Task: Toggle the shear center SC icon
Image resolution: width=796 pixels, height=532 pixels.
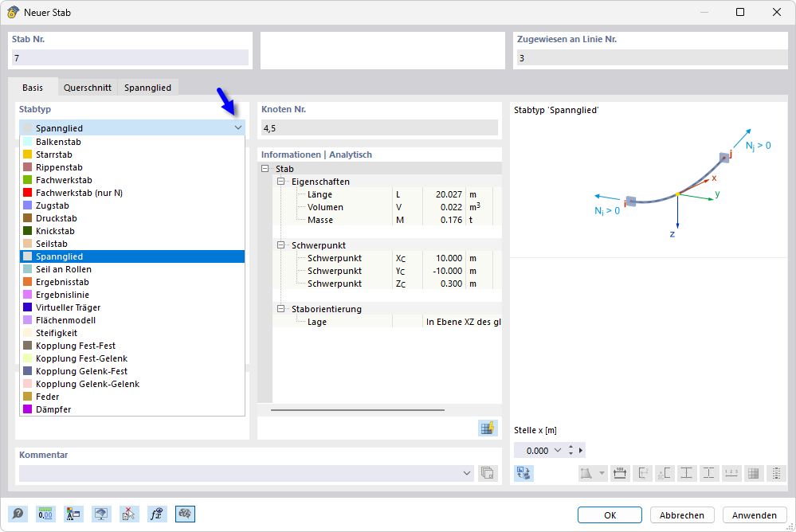Action: click(x=664, y=473)
